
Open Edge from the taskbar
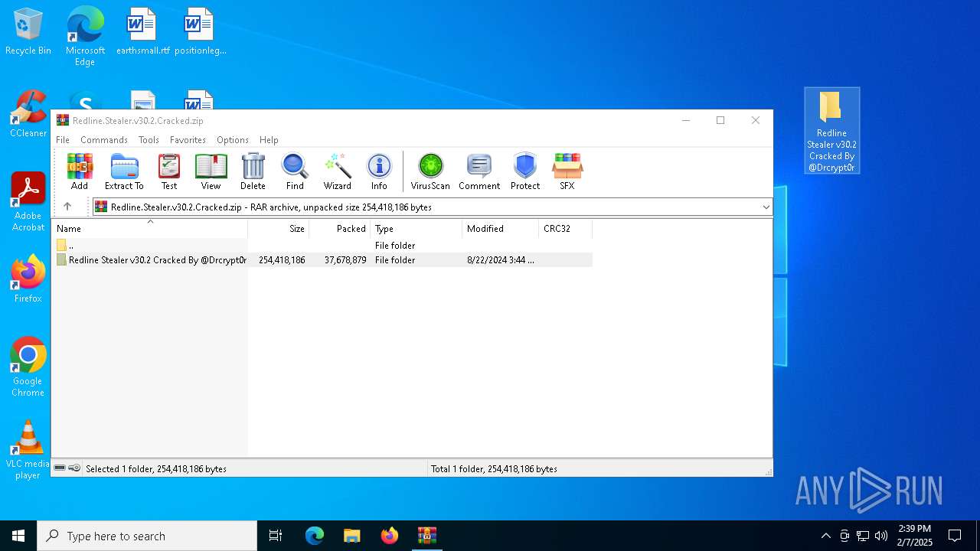coord(315,536)
